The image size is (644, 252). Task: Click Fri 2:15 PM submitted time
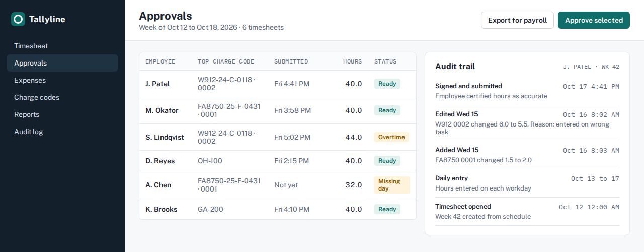tap(292, 161)
